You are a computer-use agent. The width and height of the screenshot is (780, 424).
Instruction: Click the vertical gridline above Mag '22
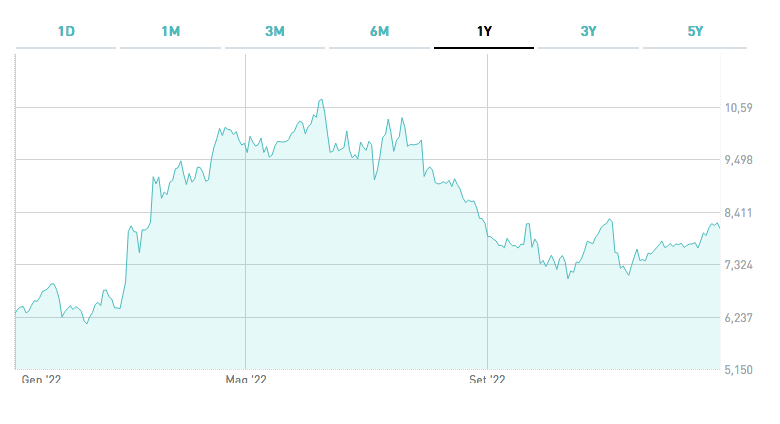(x=246, y=250)
